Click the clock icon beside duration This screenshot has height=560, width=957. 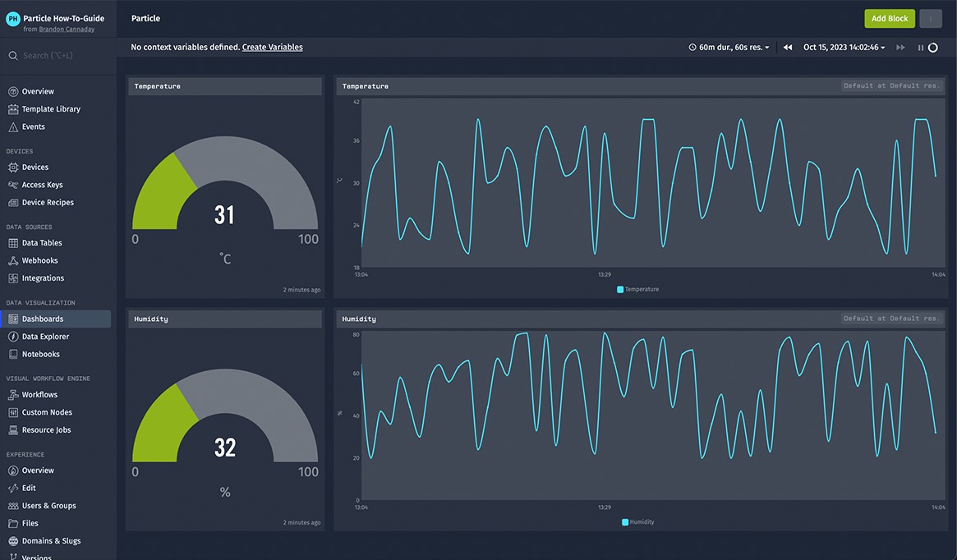coord(692,47)
